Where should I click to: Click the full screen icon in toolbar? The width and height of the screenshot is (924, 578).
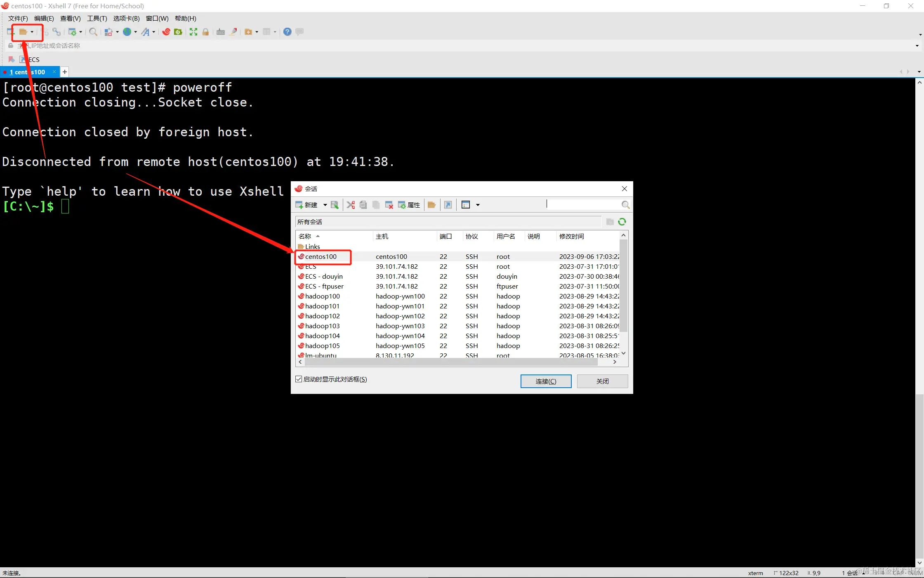tap(193, 32)
